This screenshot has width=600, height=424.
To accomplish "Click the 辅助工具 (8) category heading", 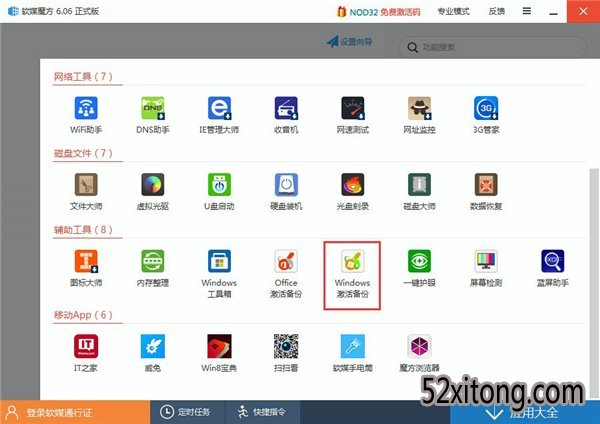I will coord(83,230).
